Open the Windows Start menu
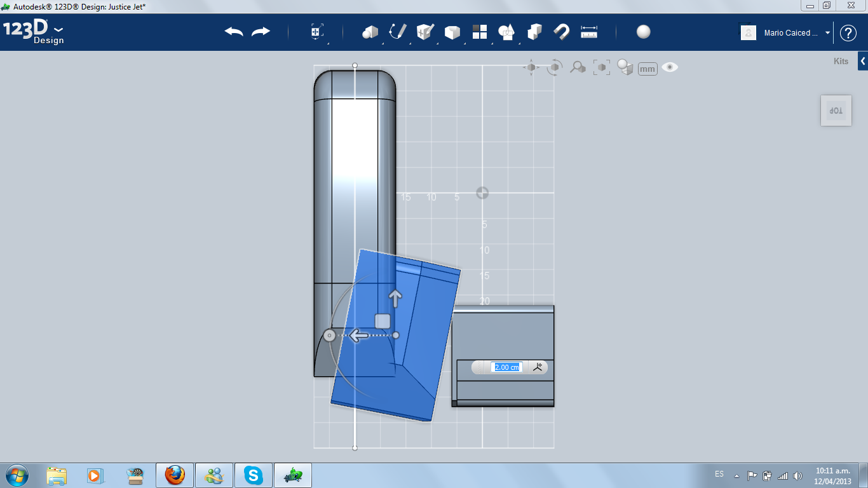This screenshot has height=488, width=868. click(x=17, y=475)
